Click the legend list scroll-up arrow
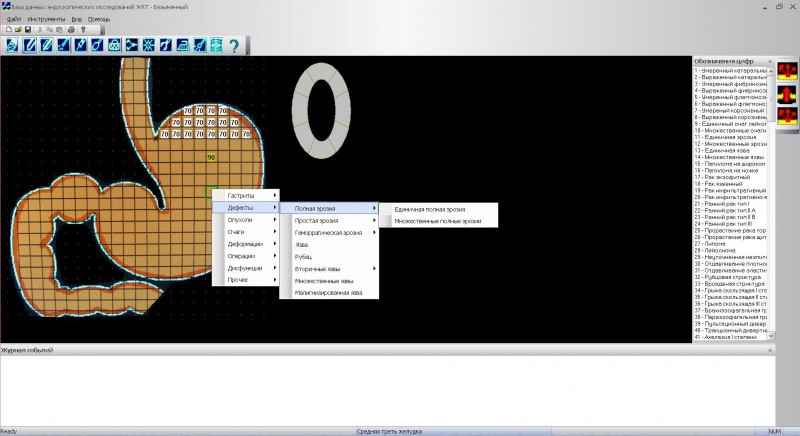800x436 pixels. 770,70
